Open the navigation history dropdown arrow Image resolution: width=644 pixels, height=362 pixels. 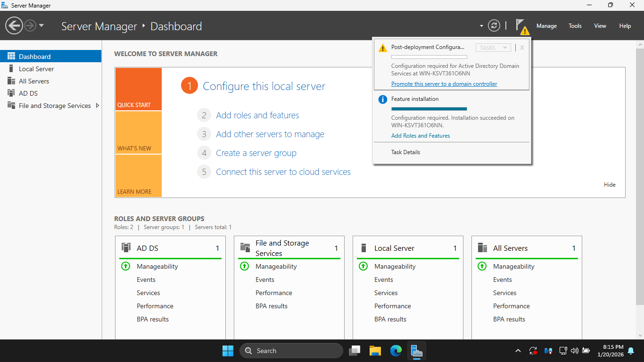[41, 25]
